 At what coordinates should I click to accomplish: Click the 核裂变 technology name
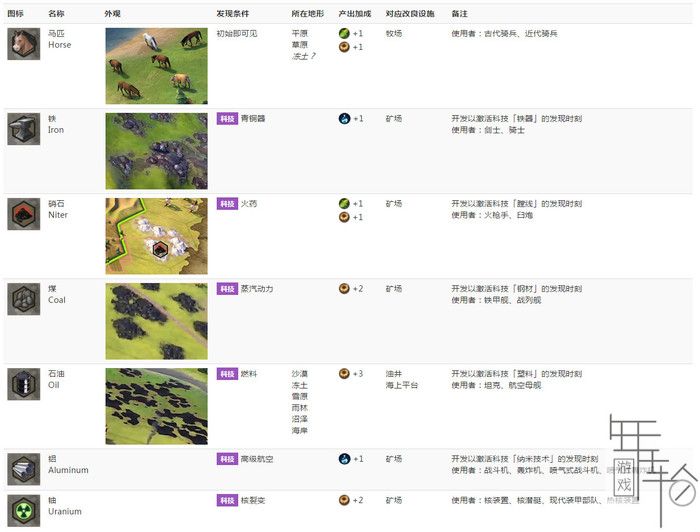tap(253, 500)
